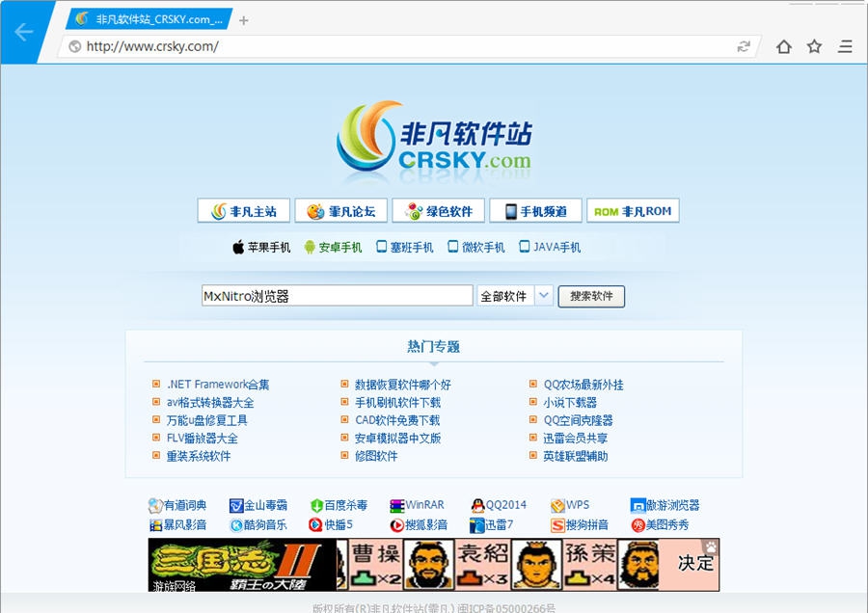Image resolution: width=868 pixels, height=613 pixels.
Task: Open 安卓手机 Android category link
Action: click(333, 247)
